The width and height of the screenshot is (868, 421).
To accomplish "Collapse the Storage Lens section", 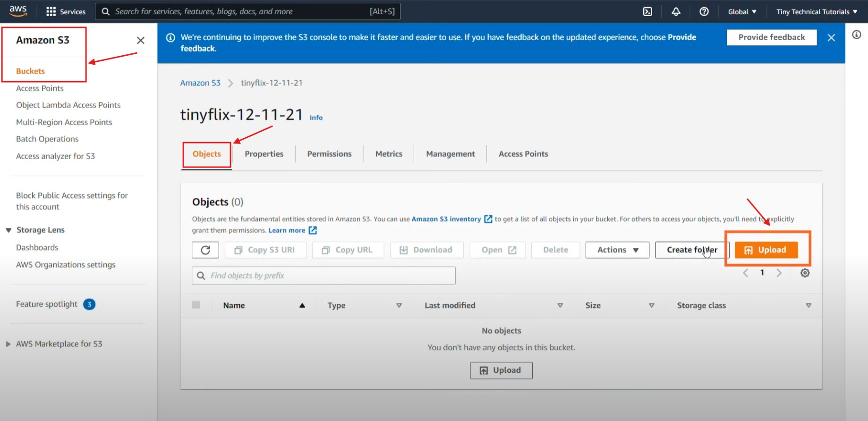I will pos(9,230).
